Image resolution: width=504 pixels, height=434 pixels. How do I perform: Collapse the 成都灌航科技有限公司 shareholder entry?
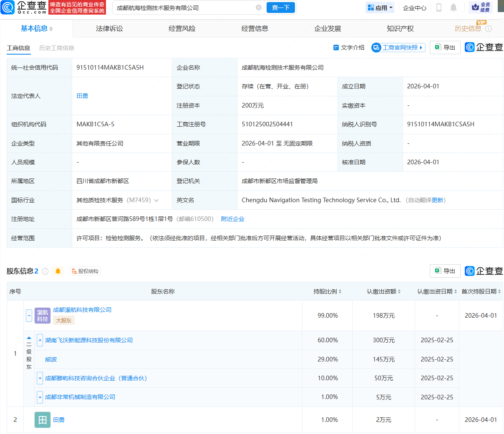pyautogui.click(x=29, y=315)
